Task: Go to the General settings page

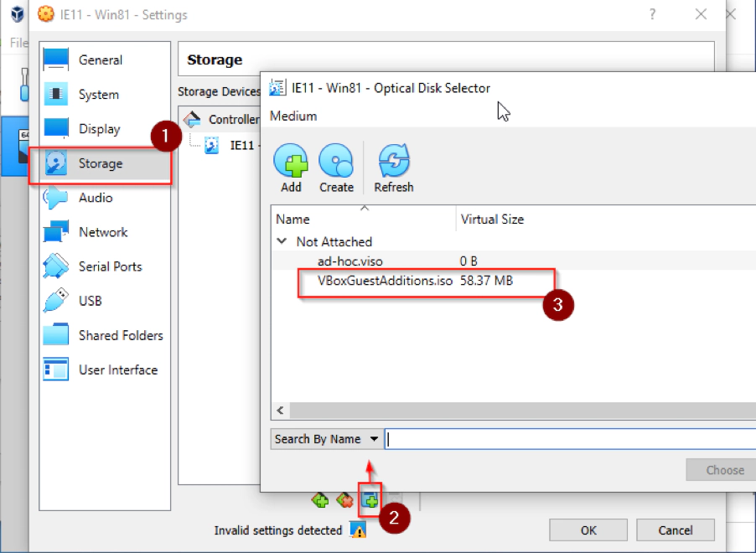Action: (x=101, y=60)
